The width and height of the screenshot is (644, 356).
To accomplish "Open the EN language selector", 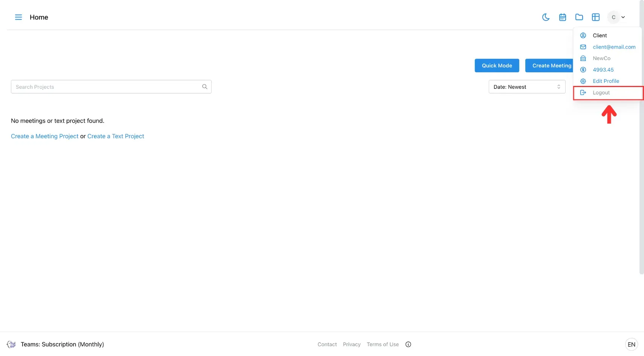I will pos(632,344).
